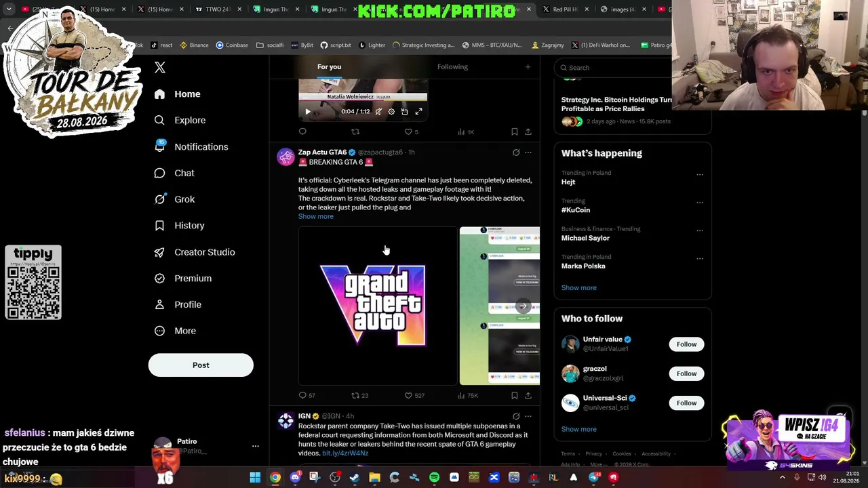Image resolution: width=868 pixels, height=488 pixels.
Task: Open the IGN profile avatar
Action: click(285, 421)
